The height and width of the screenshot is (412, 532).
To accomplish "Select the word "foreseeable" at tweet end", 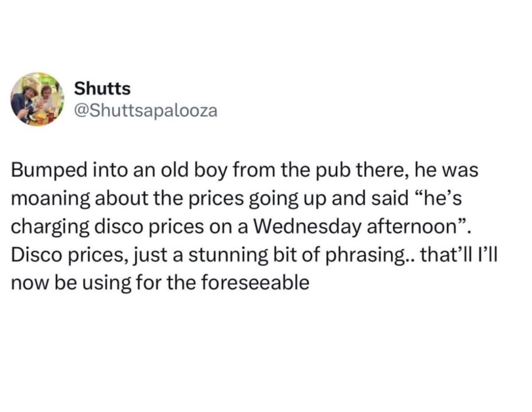I will pyautogui.click(x=255, y=283).
